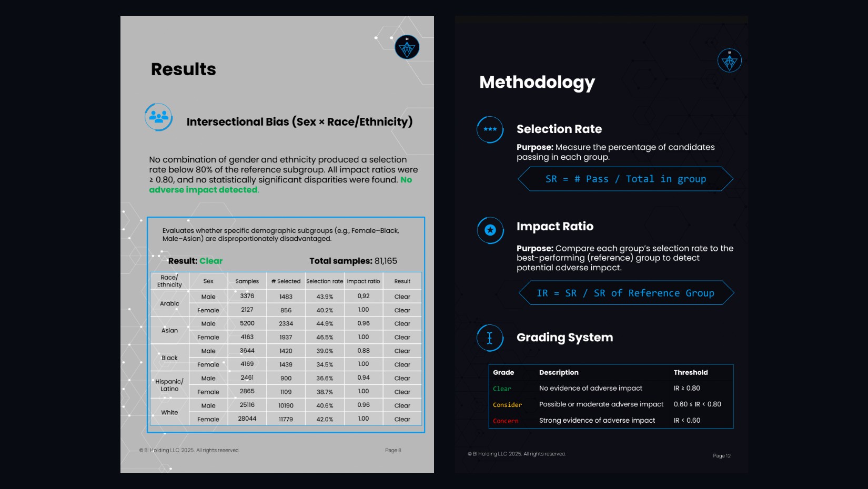Click the three-star Selection Rate icon
The width and height of the screenshot is (868, 489).
coord(490,129)
